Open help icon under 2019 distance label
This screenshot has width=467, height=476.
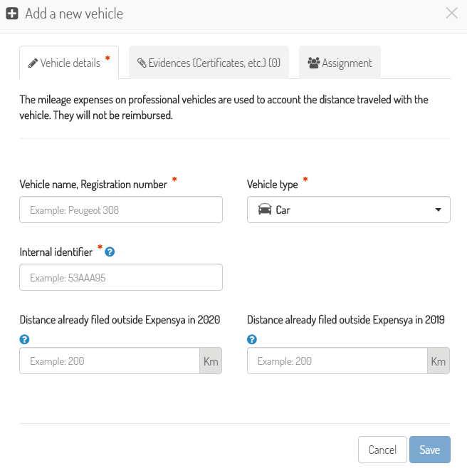click(x=252, y=339)
